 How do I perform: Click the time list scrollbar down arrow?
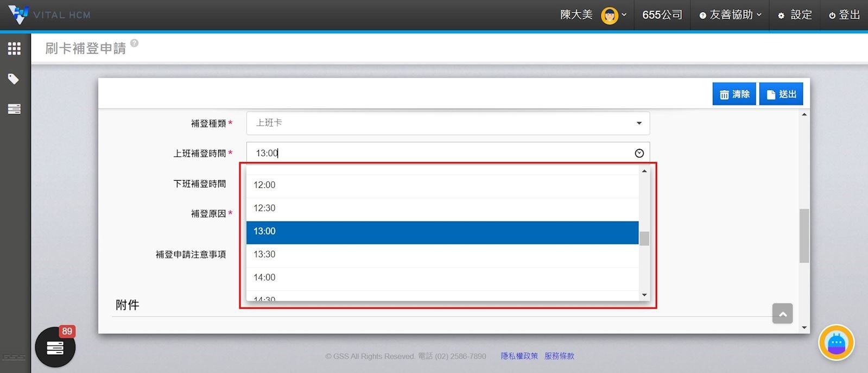644,295
